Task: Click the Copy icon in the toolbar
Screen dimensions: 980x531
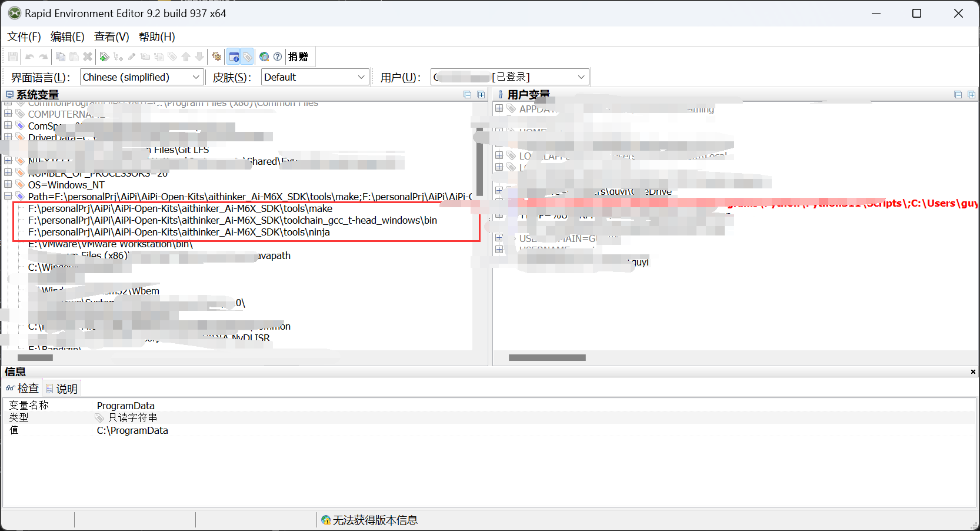Action: pos(61,57)
